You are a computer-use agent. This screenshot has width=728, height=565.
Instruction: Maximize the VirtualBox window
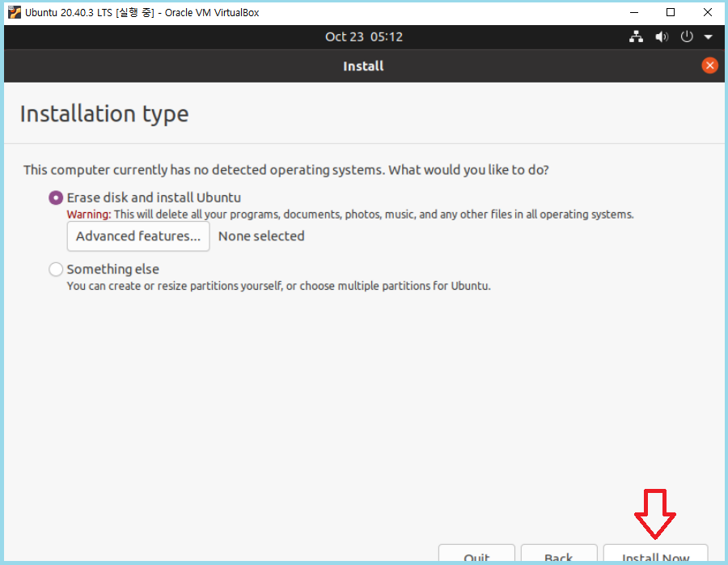pos(671,12)
